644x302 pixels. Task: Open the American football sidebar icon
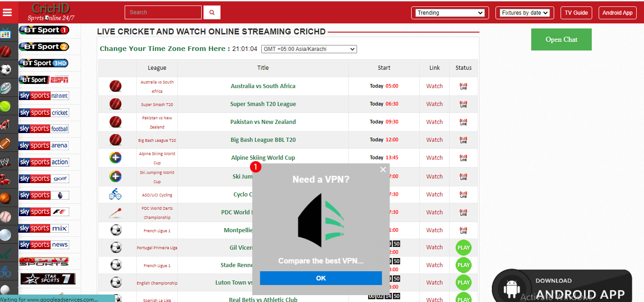pyautogui.click(x=6, y=143)
